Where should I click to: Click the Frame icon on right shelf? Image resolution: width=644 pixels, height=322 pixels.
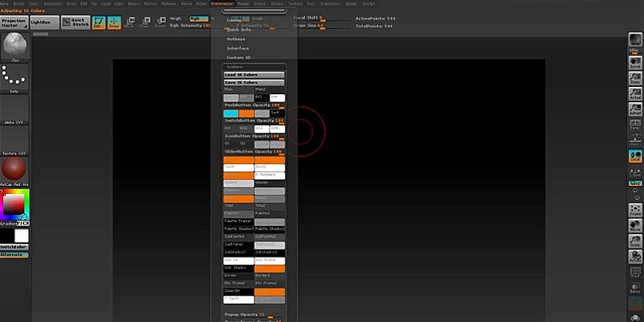click(635, 210)
